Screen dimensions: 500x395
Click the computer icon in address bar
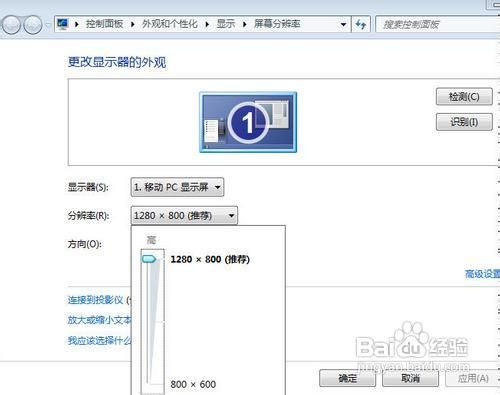click(63, 24)
